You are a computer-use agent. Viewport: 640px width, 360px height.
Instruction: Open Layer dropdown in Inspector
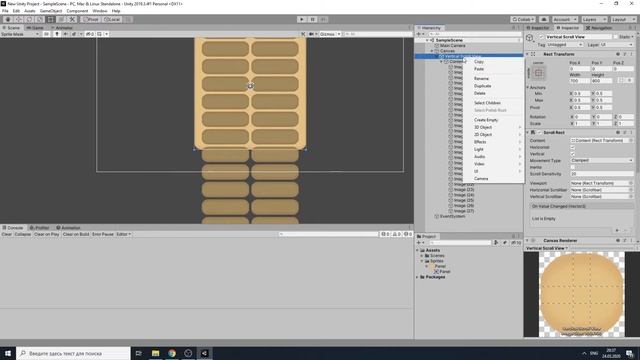(x=616, y=44)
